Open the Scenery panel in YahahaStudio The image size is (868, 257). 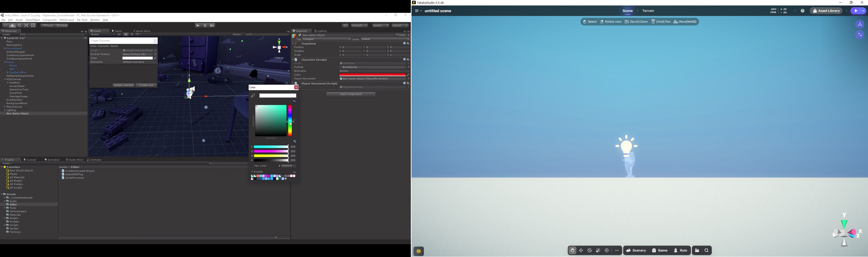(636, 251)
